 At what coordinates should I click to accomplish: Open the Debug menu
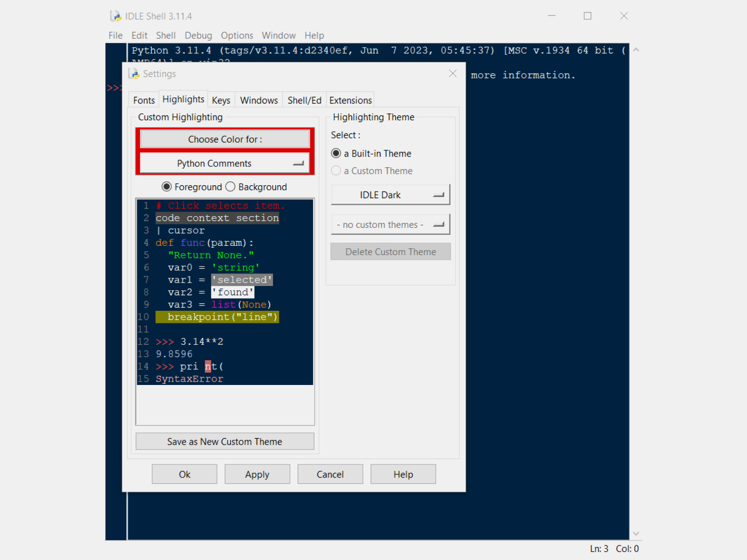[198, 35]
